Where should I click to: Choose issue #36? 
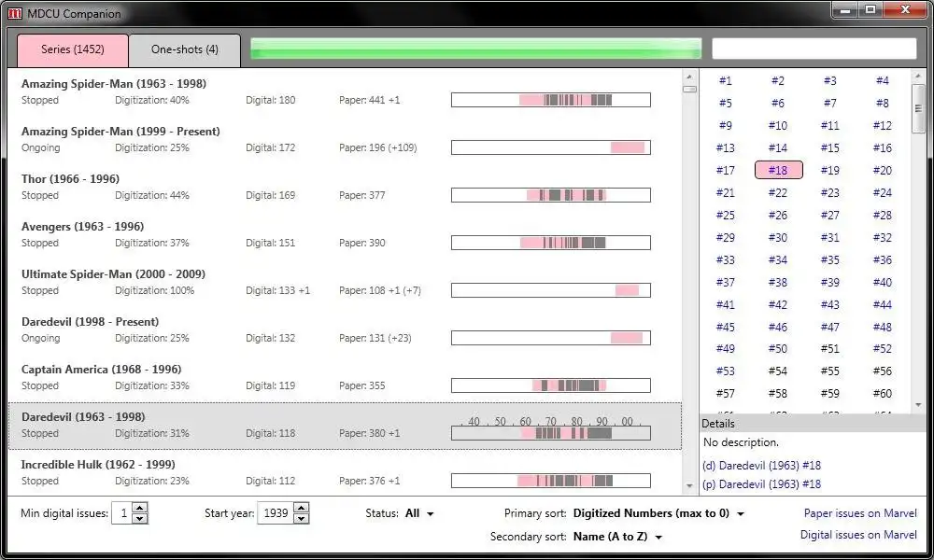[x=883, y=260]
